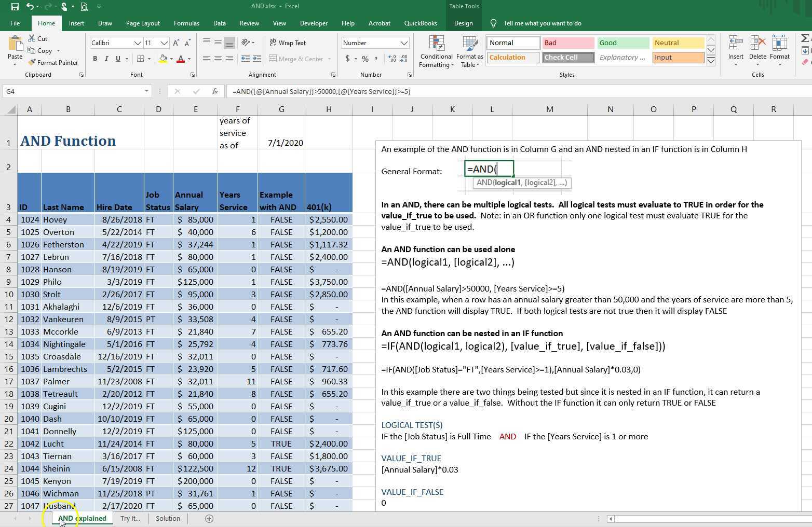This screenshot has height=527, width=812.
Task: Open Conditional Formatting menu
Action: [436, 52]
